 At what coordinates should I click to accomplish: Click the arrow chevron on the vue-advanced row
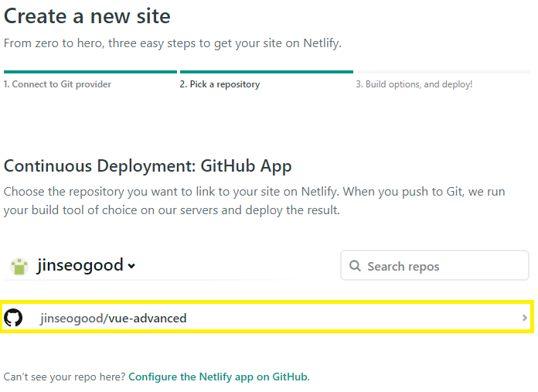click(524, 318)
